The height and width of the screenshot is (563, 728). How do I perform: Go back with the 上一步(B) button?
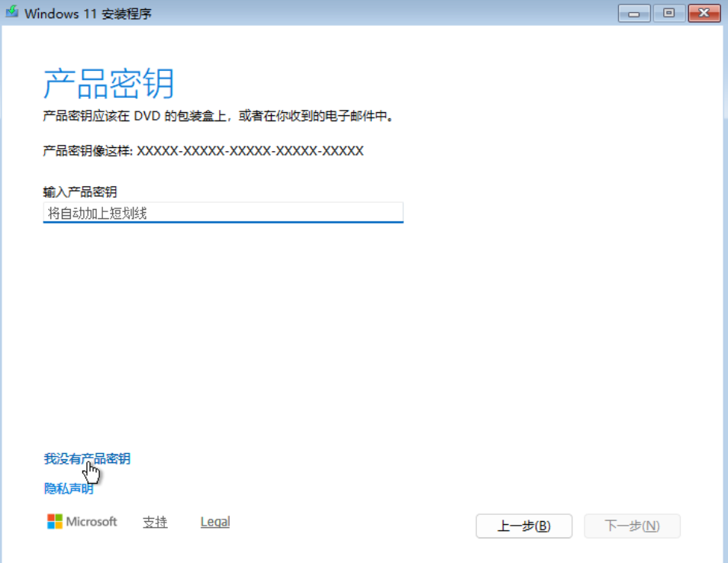pyautogui.click(x=523, y=526)
